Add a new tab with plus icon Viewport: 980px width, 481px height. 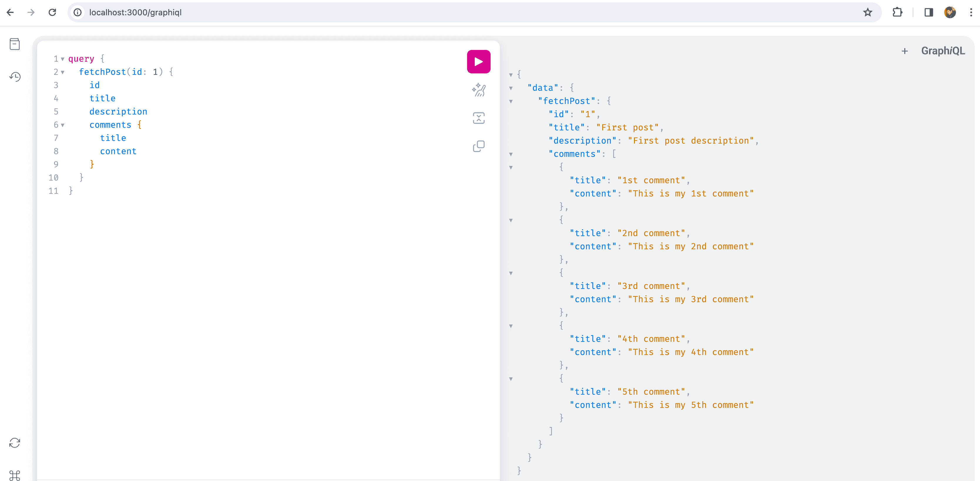[904, 51]
